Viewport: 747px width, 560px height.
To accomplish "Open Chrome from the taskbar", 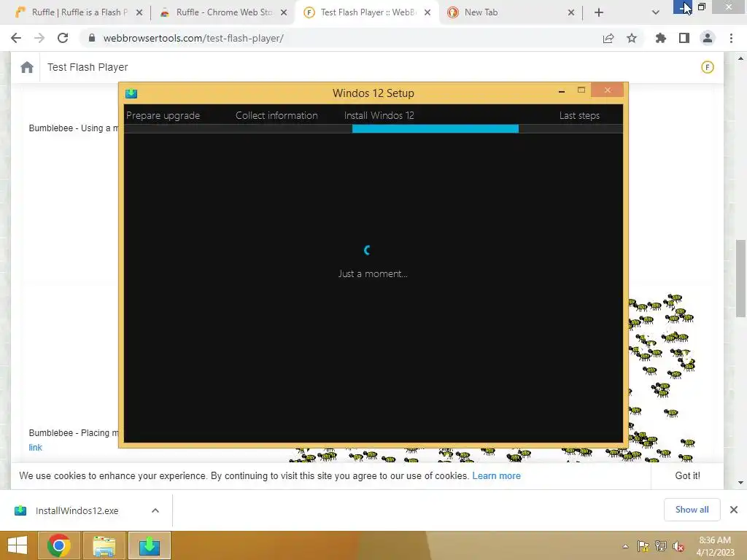I will click(x=59, y=545).
